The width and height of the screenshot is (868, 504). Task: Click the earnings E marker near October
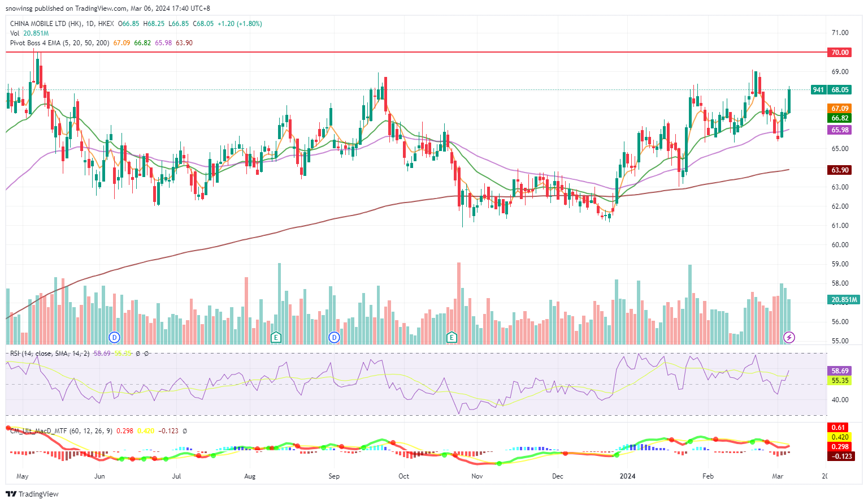point(452,338)
